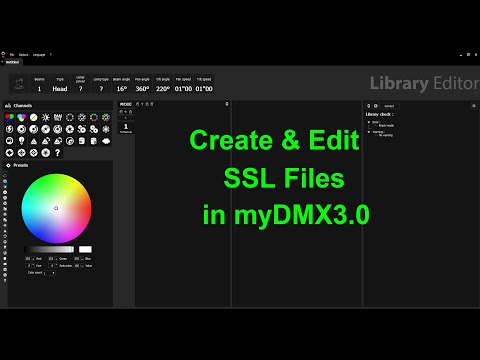The width and height of the screenshot is (480, 360).
Task: Click the Saturation value spinner
Action: click(x=53, y=266)
